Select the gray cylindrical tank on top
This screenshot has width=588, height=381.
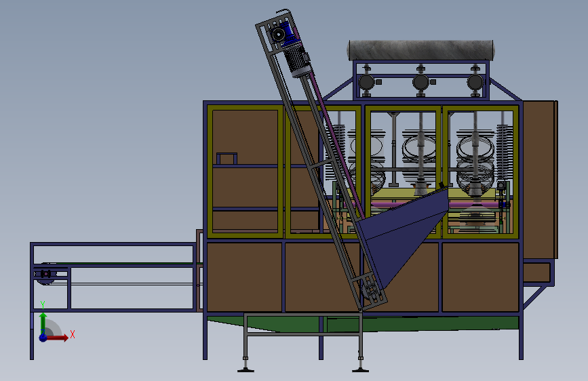[421, 50]
